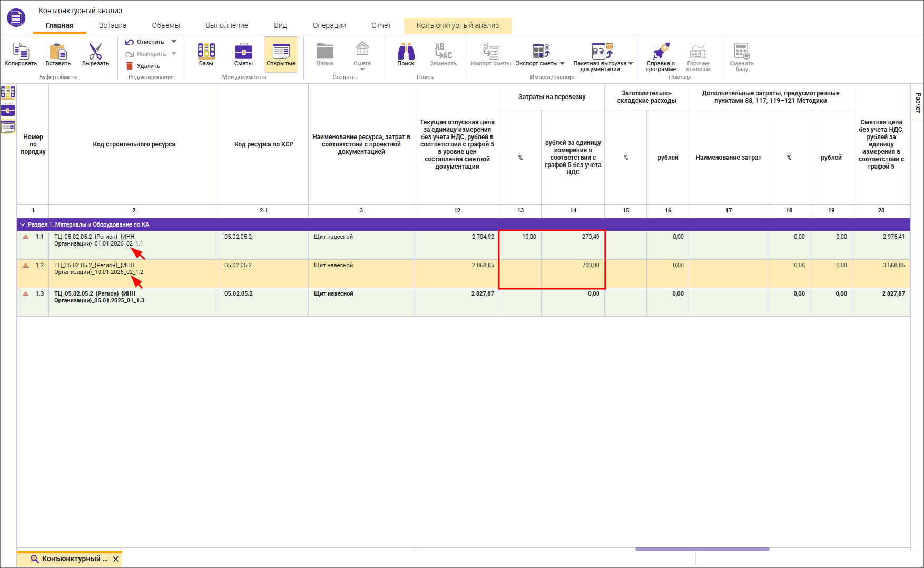Toggle the Открытые documents view button

(281, 54)
